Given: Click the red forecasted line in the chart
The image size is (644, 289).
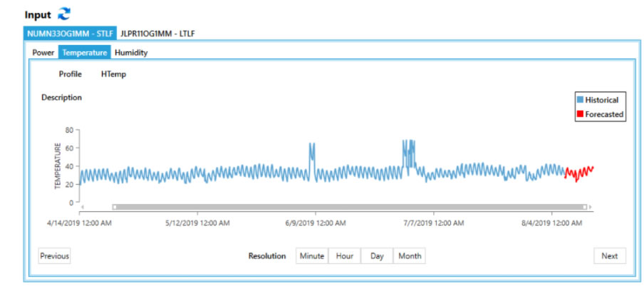Looking at the screenshot, I should click(x=581, y=173).
